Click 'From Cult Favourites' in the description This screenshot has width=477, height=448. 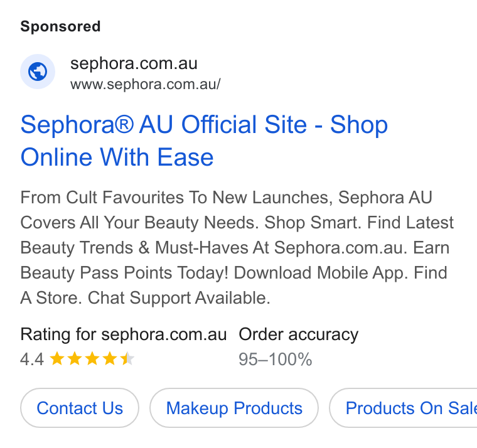point(102,198)
